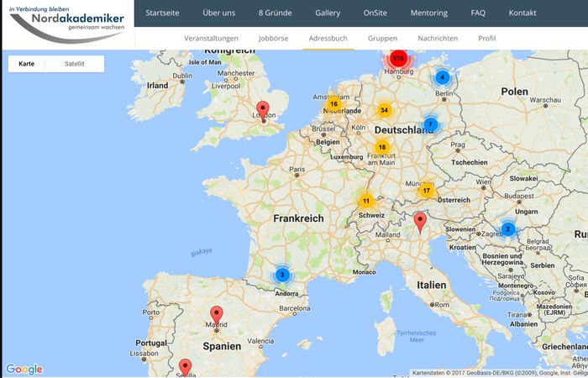588x378 pixels.
Task: Click the red pin marker on Madrid
Action: point(217,317)
